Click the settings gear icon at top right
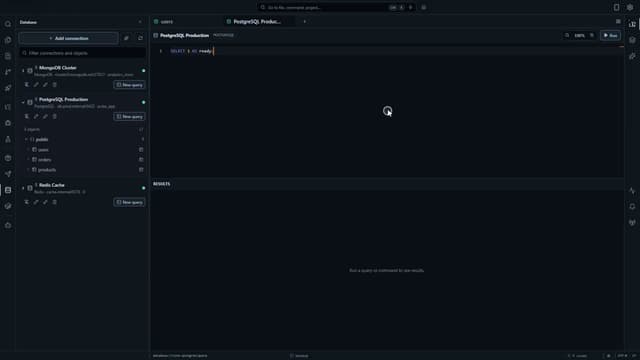Screen dimensions: 640x360 [x=630, y=7]
